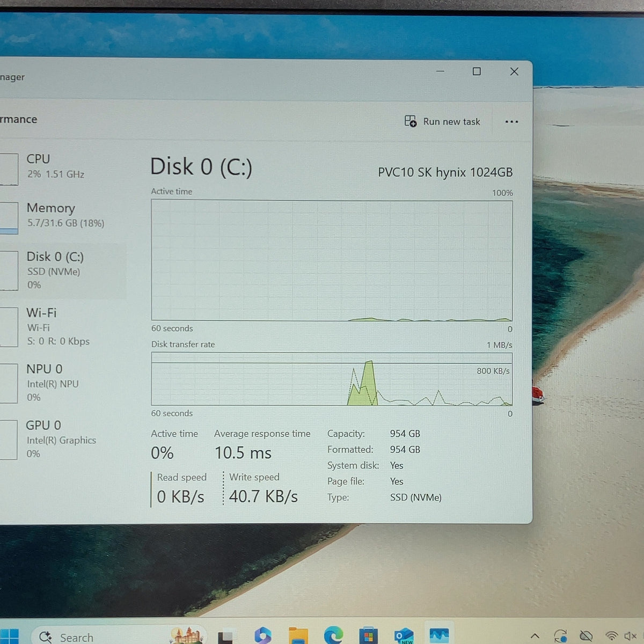The height and width of the screenshot is (644, 644).
Task: Click the Active time '0%' value
Action: click(x=162, y=453)
